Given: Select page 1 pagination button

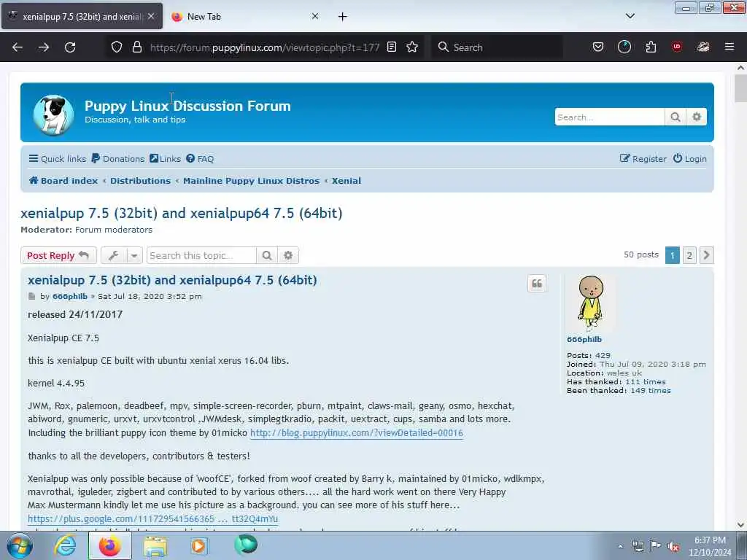Looking at the screenshot, I should 672,255.
